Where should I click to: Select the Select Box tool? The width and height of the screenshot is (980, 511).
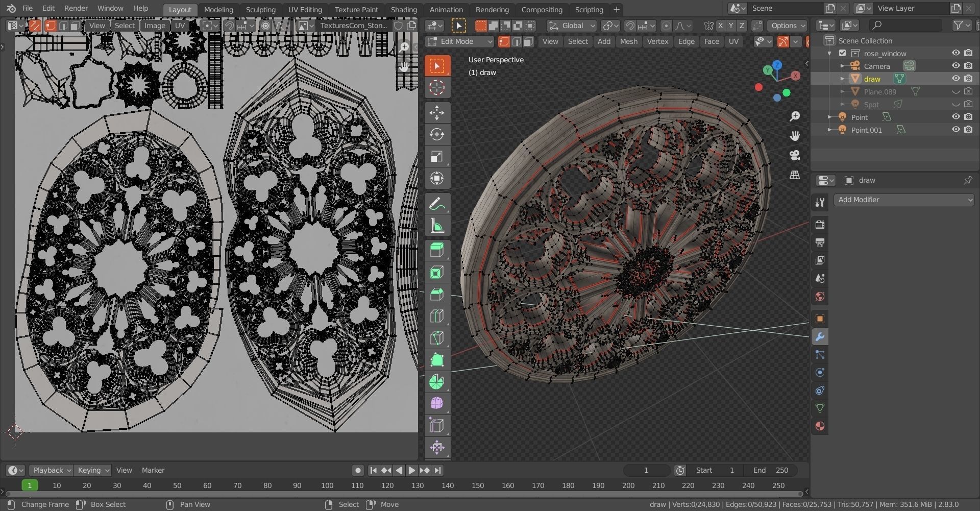[437, 66]
